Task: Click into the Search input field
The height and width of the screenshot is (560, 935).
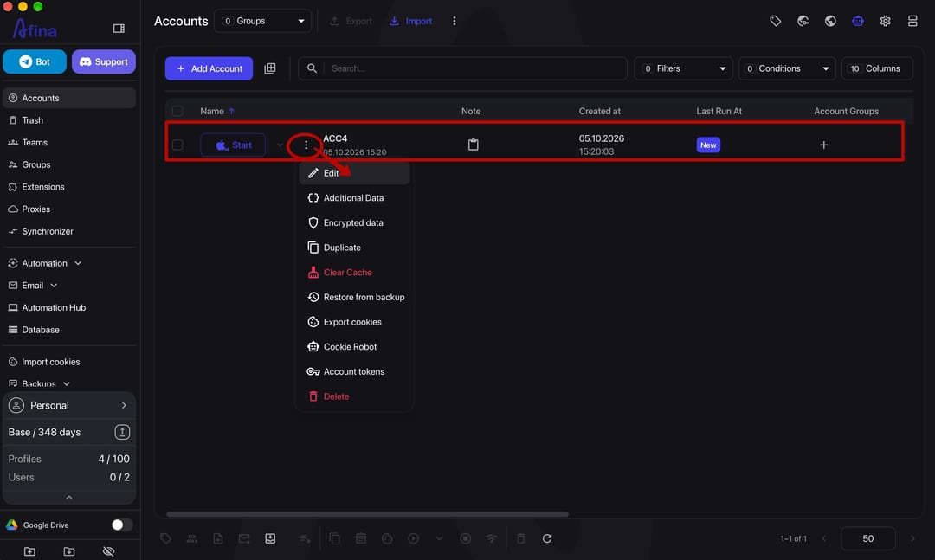Action: point(474,68)
